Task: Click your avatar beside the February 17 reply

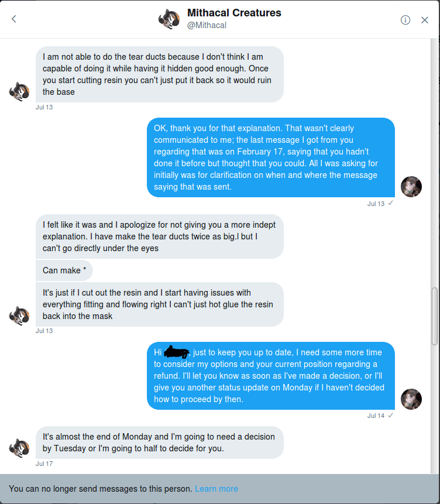Action: [x=411, y=187]
